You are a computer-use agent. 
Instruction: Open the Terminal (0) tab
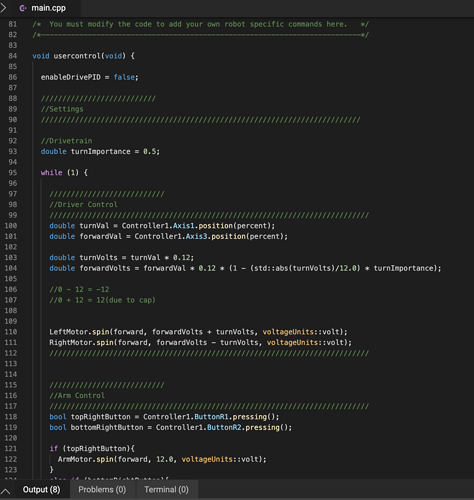pyautogui.click(x=166, y=489)
